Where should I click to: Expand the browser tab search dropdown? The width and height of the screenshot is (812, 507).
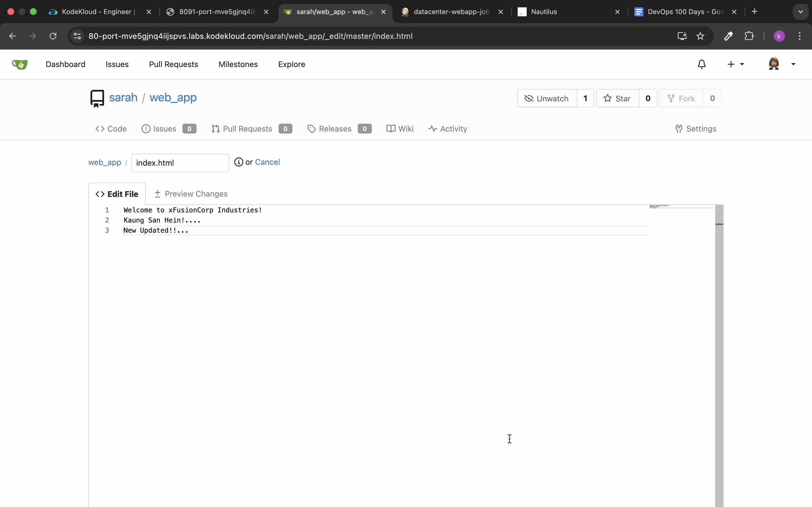click(801, 12)
